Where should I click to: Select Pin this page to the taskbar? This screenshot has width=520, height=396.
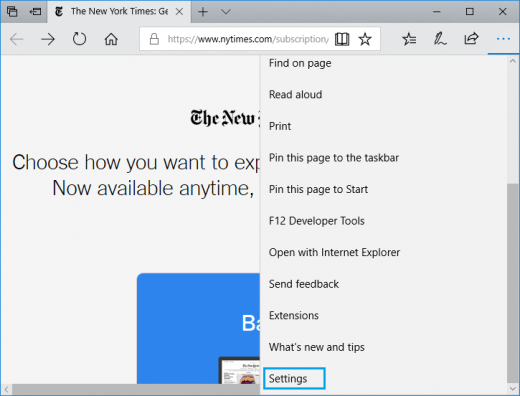334,158
